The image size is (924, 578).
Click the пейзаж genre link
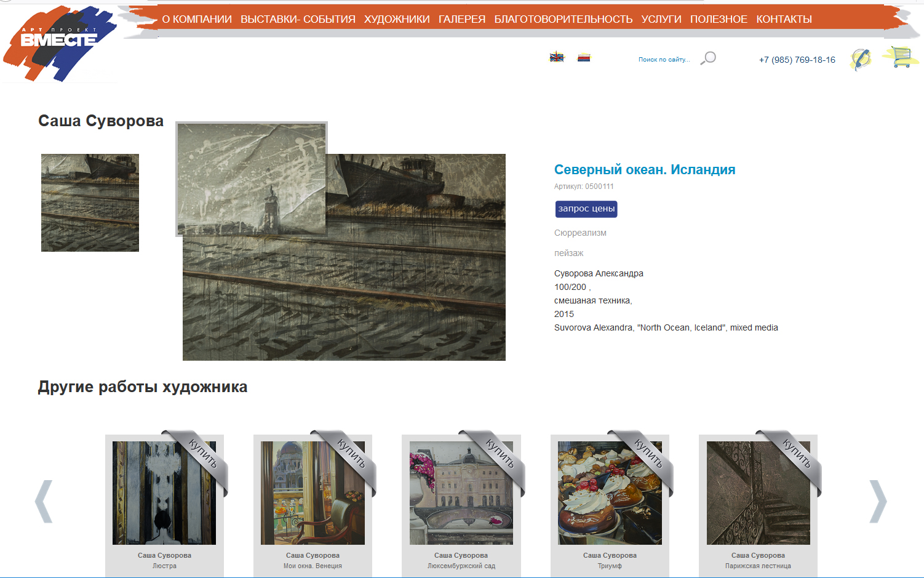[569, 253]
